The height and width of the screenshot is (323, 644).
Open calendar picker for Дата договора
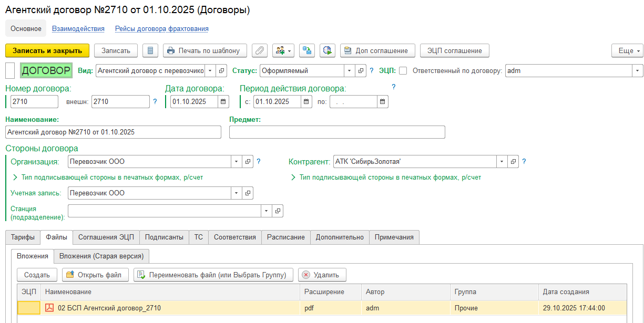pos(224,101)
